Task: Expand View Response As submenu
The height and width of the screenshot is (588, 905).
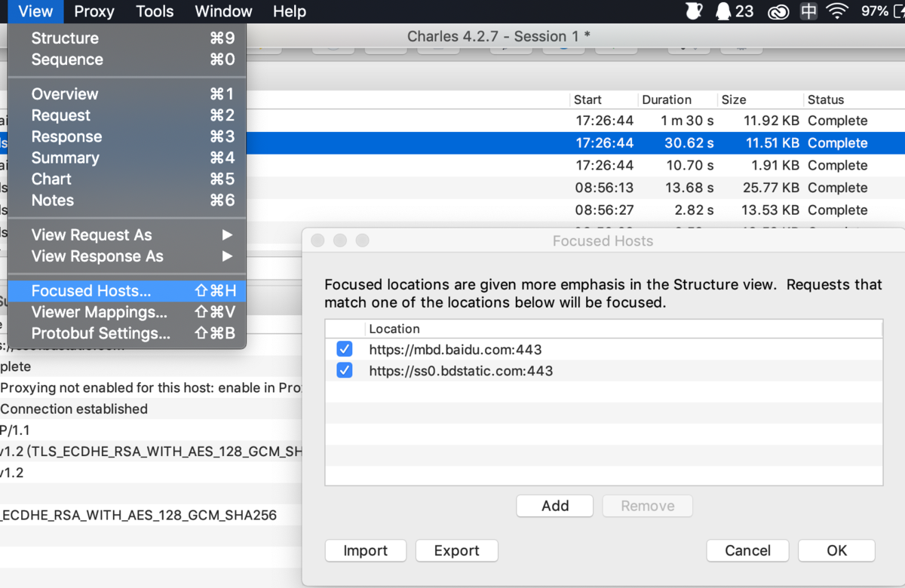Action: point(127,256)
